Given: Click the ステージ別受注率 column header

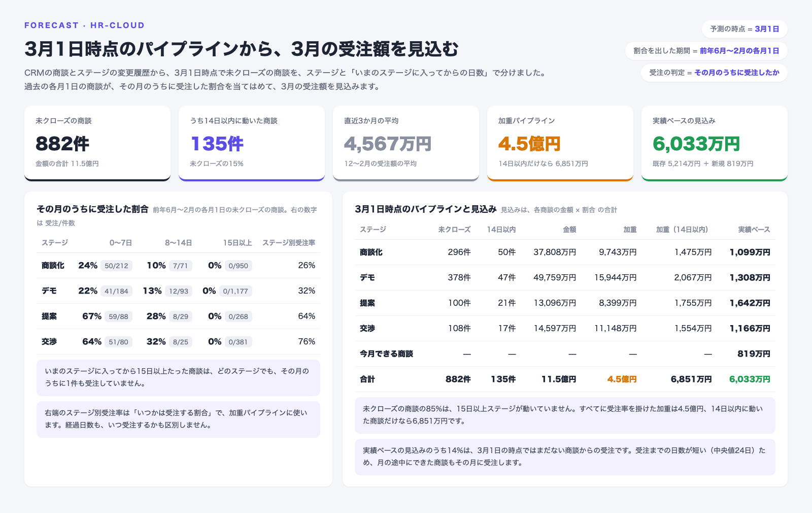Looking at the screenshot, I should 289,243.
